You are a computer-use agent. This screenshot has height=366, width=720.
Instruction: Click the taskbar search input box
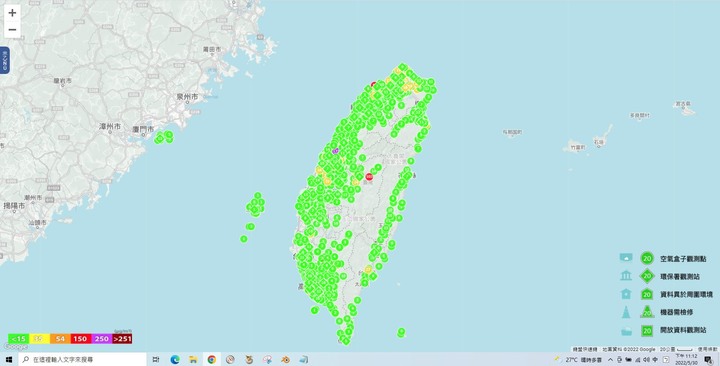(83, 360)
